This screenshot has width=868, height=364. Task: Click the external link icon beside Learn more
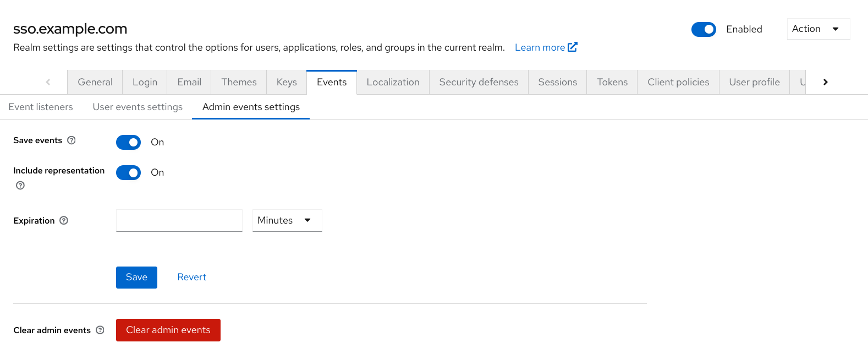573,47
